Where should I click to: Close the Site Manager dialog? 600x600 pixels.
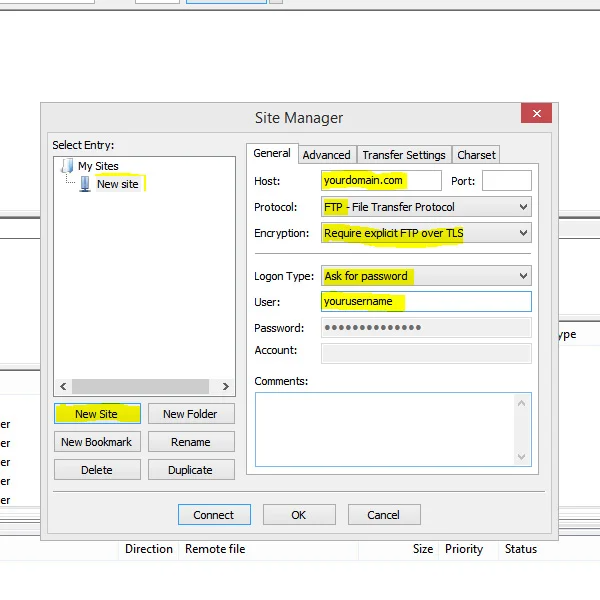[x=536, y=113]
